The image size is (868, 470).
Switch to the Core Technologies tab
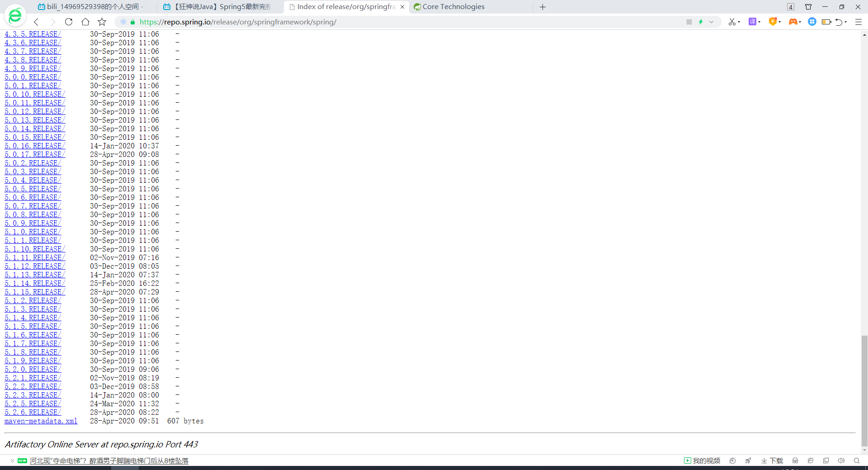click(453, 7)
